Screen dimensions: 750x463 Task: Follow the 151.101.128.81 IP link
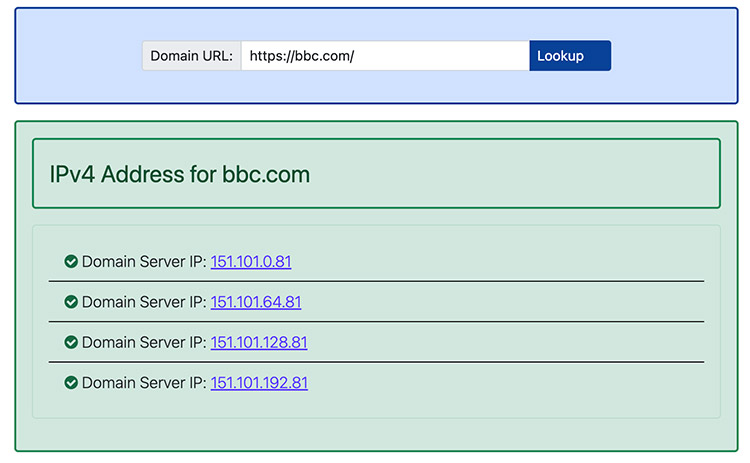(259, 342)
